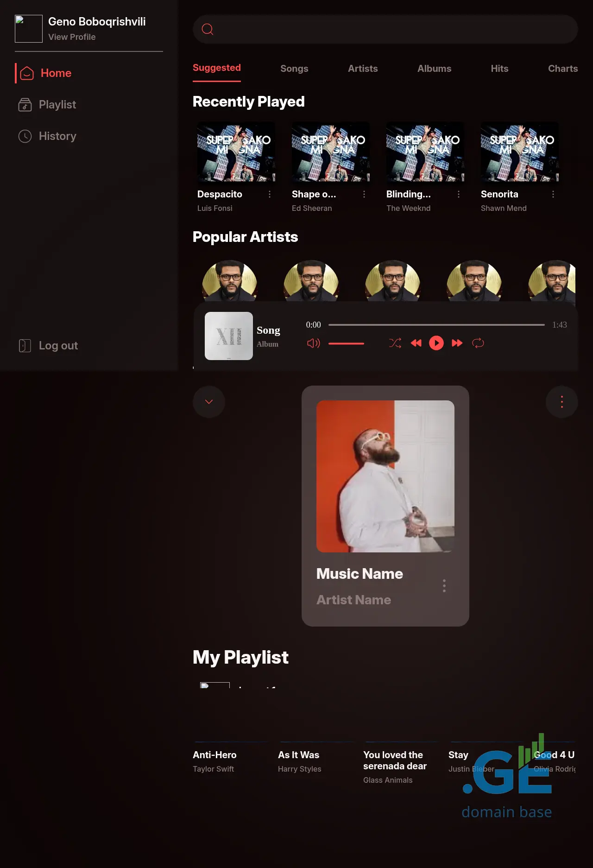Open options menu for Despacito
Image resolution: width=593 pixels, height=868 pixels.
point(270,194)
